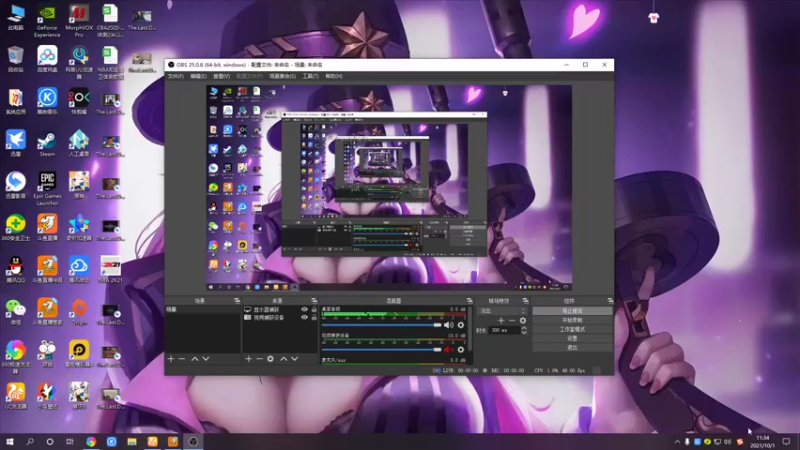The width and height of the screenshot is (800, 450).
Task: Open transition properties gear icon
Action: click(522, 320)
